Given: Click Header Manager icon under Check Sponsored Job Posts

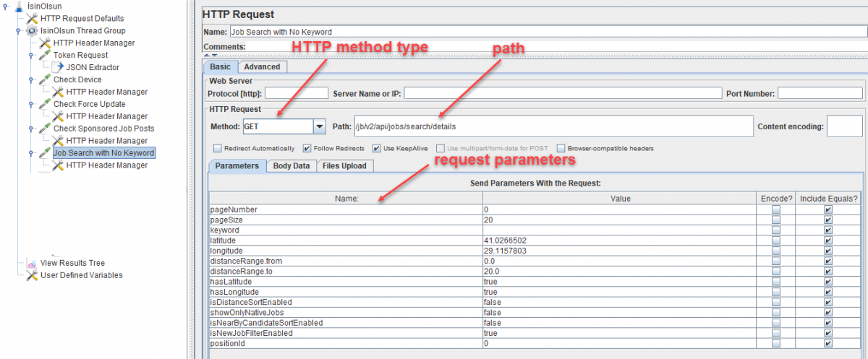Looking at the screenshot, I should click(x=58, y=141).
